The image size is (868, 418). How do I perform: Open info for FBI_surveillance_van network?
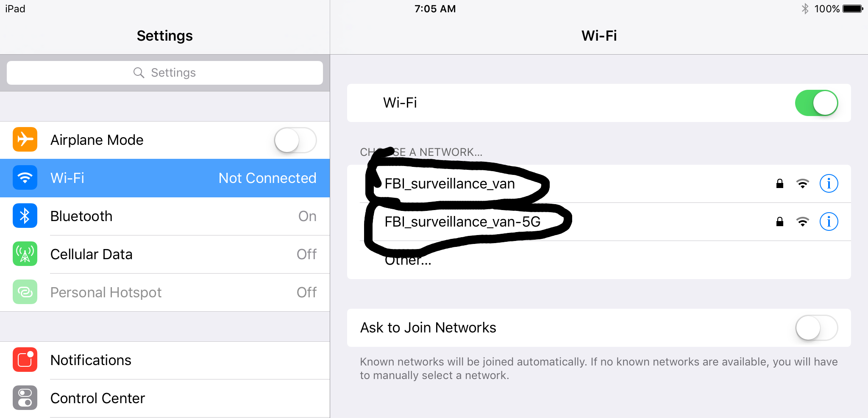829,183
